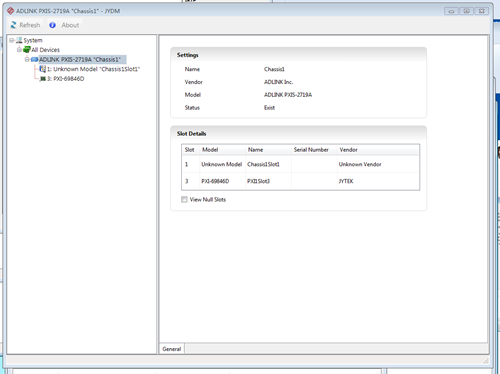The width and height of the screenshot is (500, 374).
Task: Click the ADLINK PXIS-2719A model value
Action: pyautogui.click(x=288, y=95)
